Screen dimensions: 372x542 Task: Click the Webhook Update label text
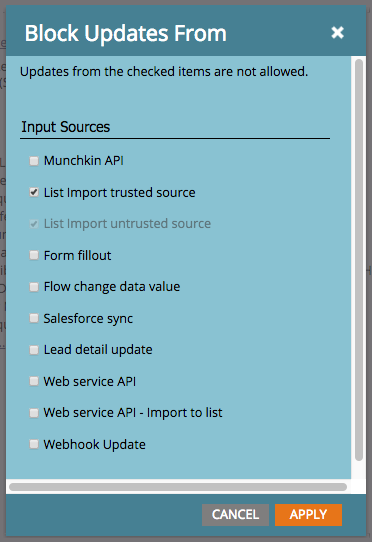tap(94, 445)
